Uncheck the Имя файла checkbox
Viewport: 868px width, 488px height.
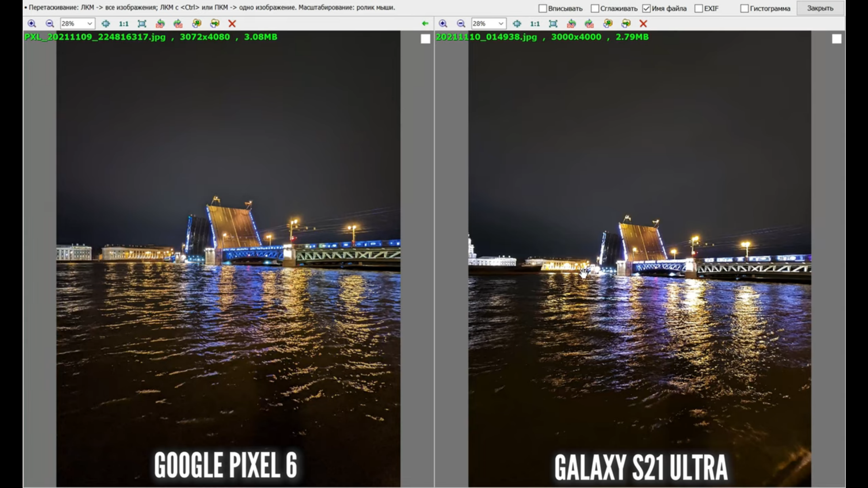point(646,9)
